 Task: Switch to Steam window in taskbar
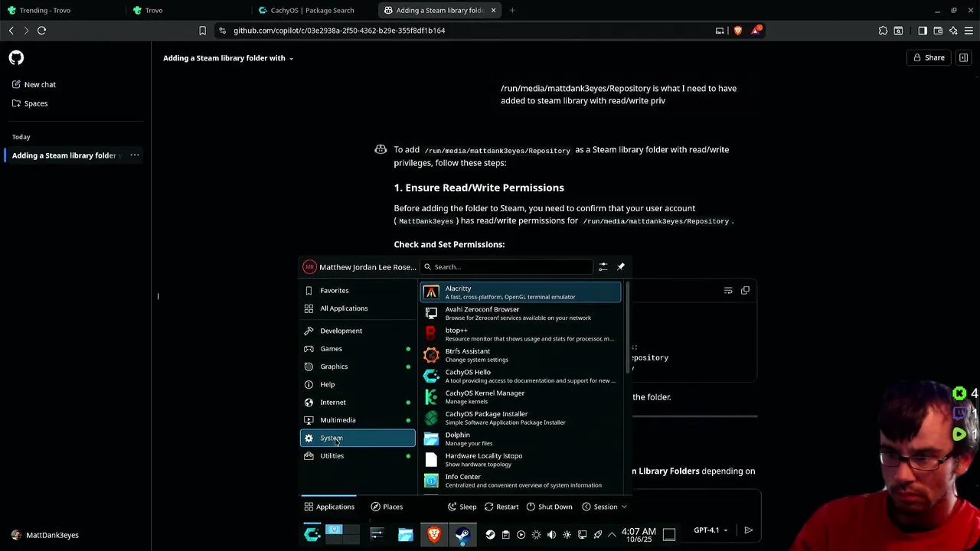coord(462,534)
